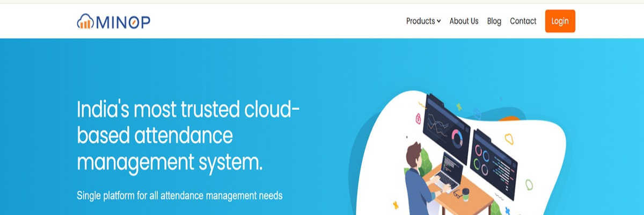Image resolution: width=644 pixels, height=215 pixels.
Task: Click the line graph on left monitor
Action: pos(439,128)
